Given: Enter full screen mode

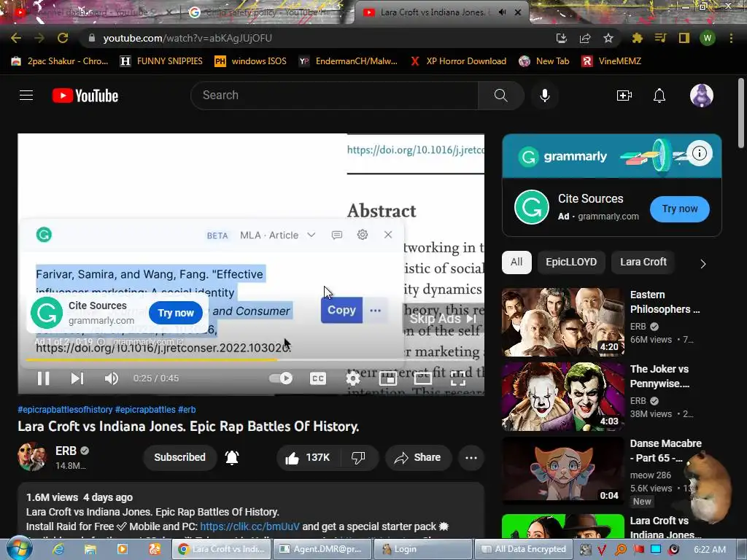Looking at the screenshot, I should click(x=458, y=378).
